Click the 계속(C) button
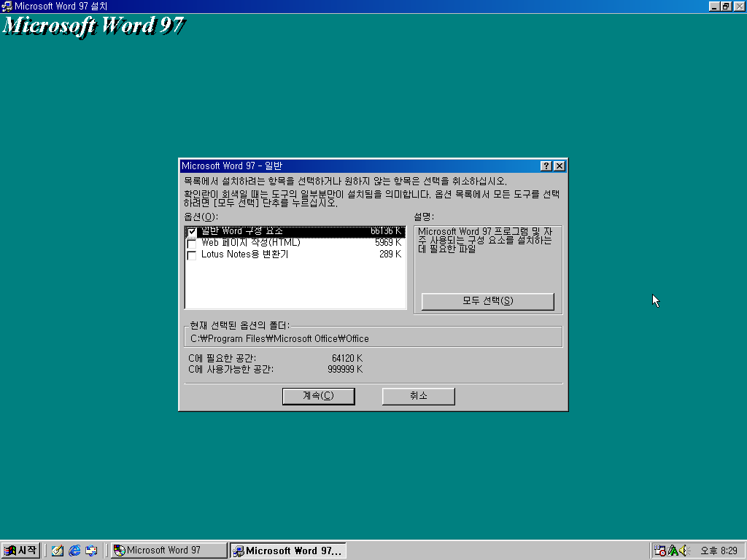747x560 pixels. click(x=318, y=396)
